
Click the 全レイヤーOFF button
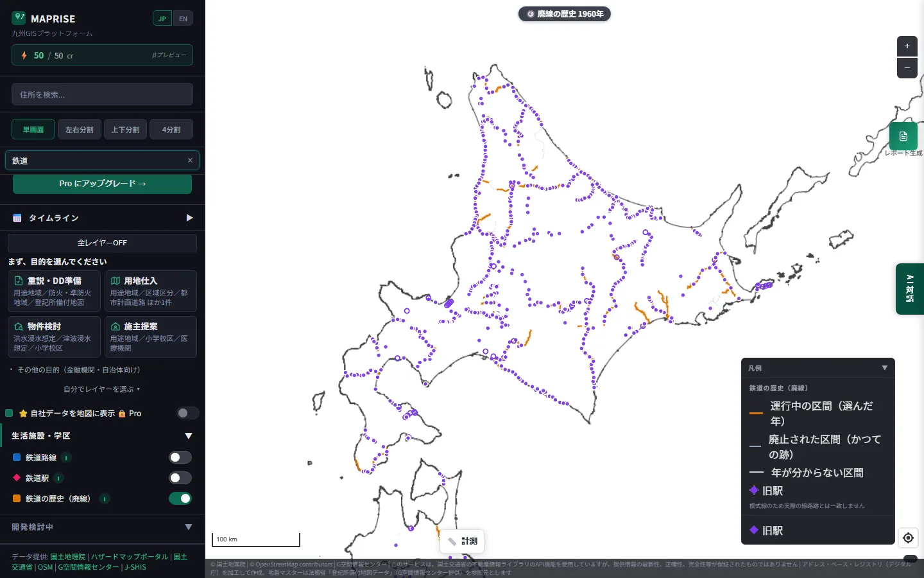(103, 243)
